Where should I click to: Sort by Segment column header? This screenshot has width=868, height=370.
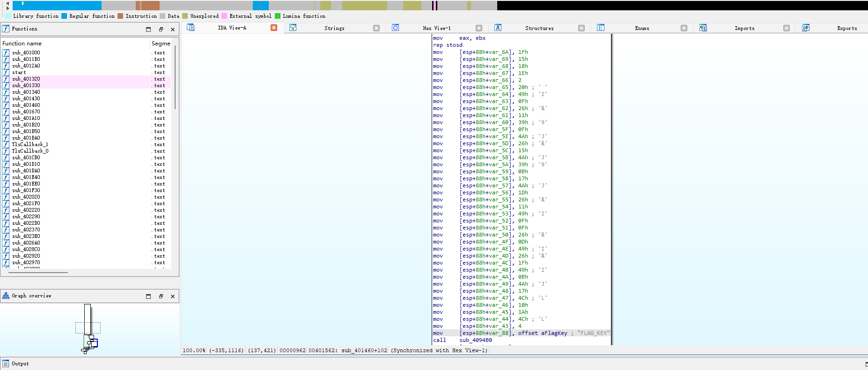pos(161,43)
